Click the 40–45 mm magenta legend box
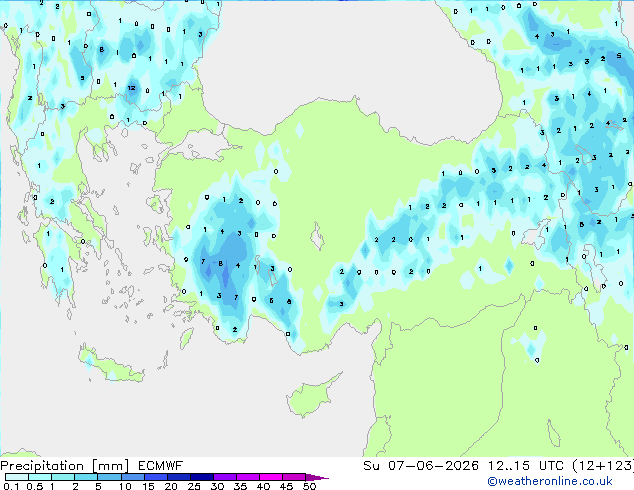The height and width of the screenshot is (490, 634). (271, 477)
